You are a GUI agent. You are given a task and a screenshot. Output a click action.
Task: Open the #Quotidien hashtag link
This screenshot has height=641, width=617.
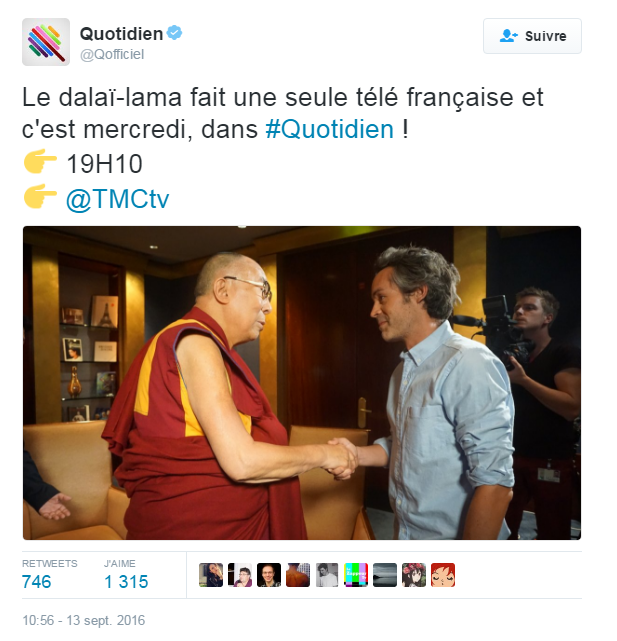coord(330,130)
